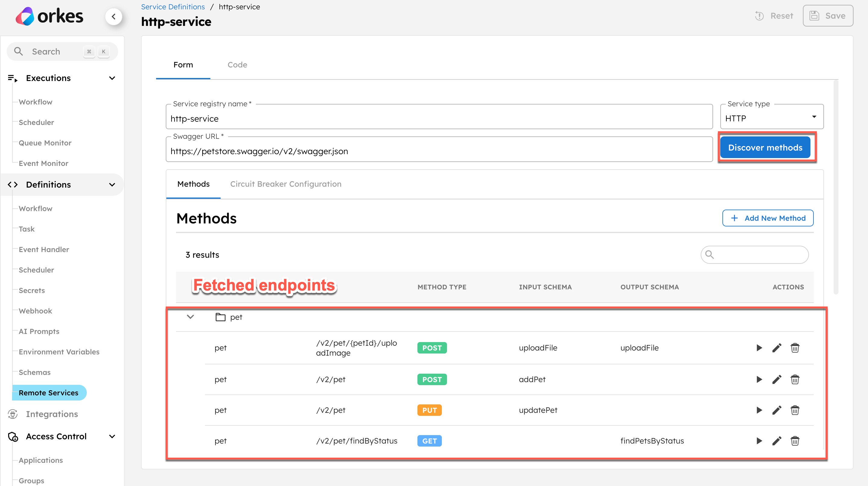Collapse the Access Control section
This screenshot has width=868, height=486.
[x=112, y=437]
